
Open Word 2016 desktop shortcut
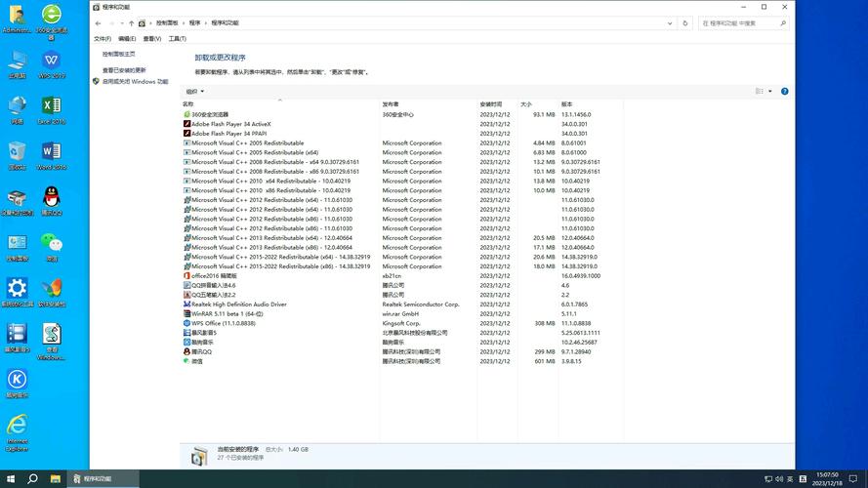click(52, 155)
